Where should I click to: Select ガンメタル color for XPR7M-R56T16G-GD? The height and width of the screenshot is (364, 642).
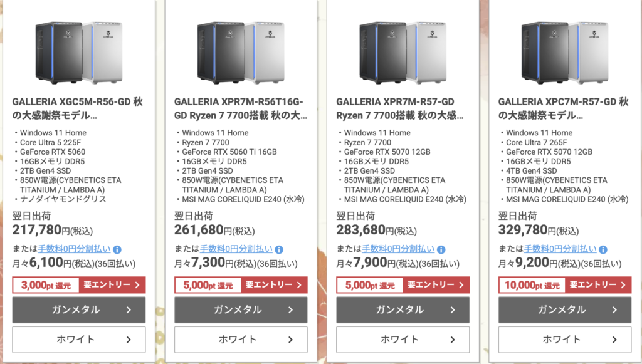[241, 309]
